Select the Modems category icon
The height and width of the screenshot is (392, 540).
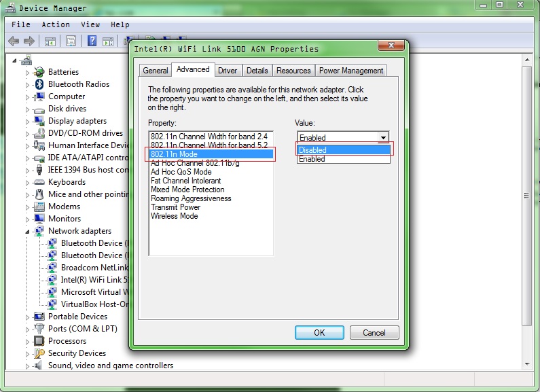click(x=39, y=207)
